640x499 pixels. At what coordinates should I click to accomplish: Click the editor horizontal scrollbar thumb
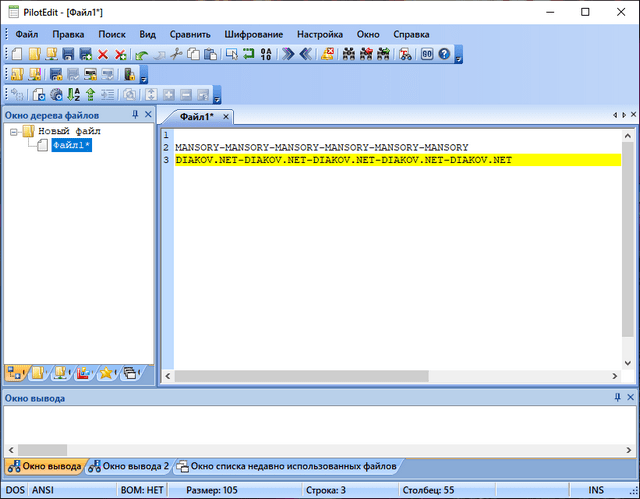[x=301, y=376]
